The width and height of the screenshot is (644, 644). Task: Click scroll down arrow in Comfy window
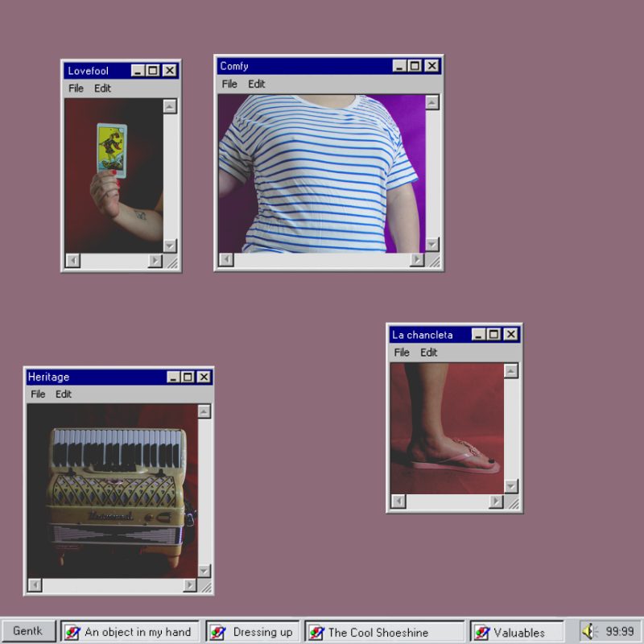[x=432, y=245]
